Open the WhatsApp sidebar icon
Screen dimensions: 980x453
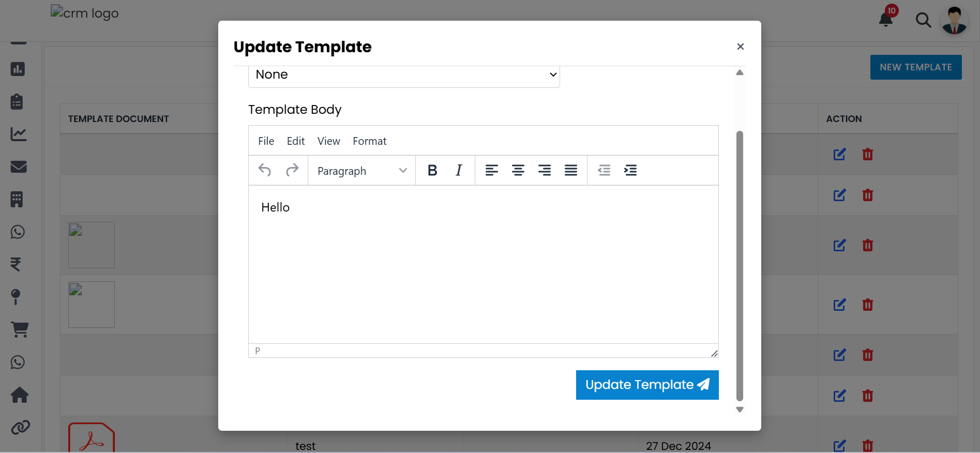pos(18,232)
